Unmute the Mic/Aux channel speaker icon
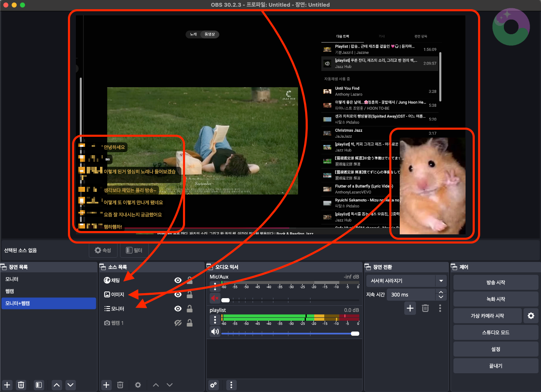This screenshot has height=392, width=541. [x=215, y=298]
